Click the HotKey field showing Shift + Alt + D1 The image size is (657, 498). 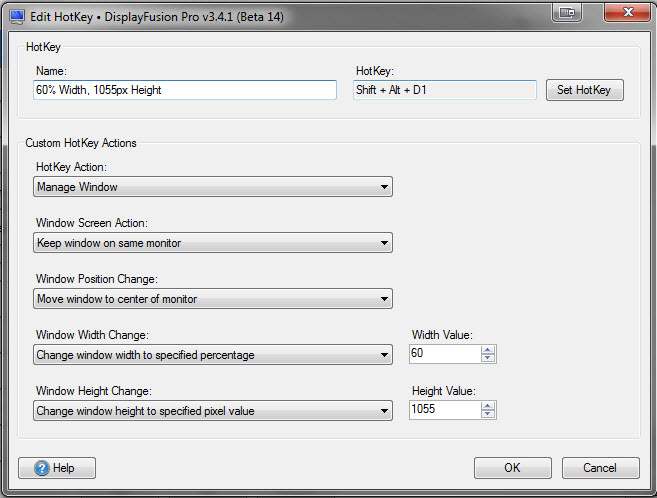(446, 90)
